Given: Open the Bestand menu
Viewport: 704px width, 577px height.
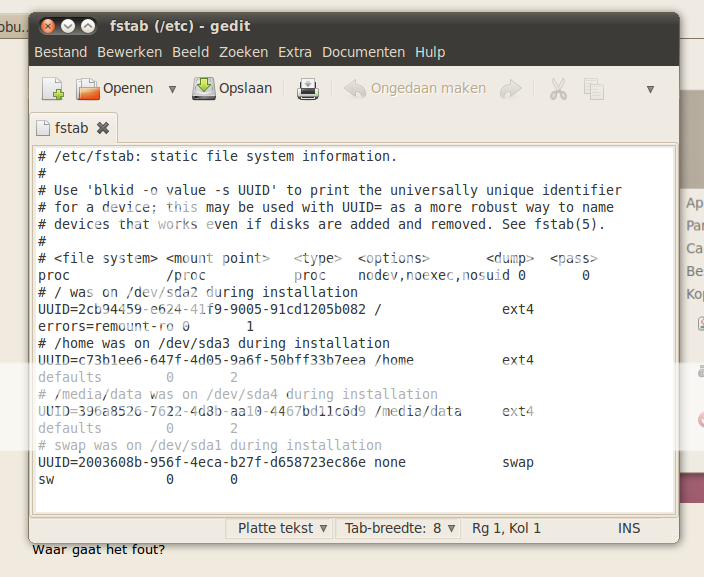Looking at the screenshot, I should (x=61, y=52).
